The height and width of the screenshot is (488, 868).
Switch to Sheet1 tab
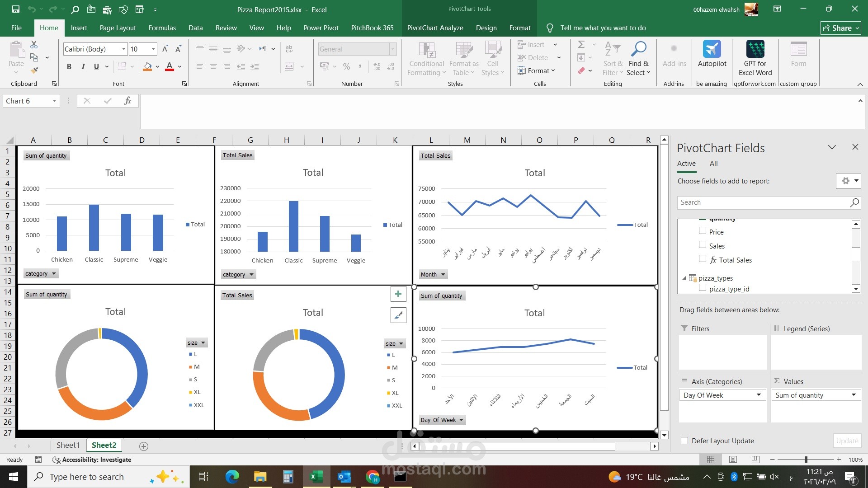[68, 445]
